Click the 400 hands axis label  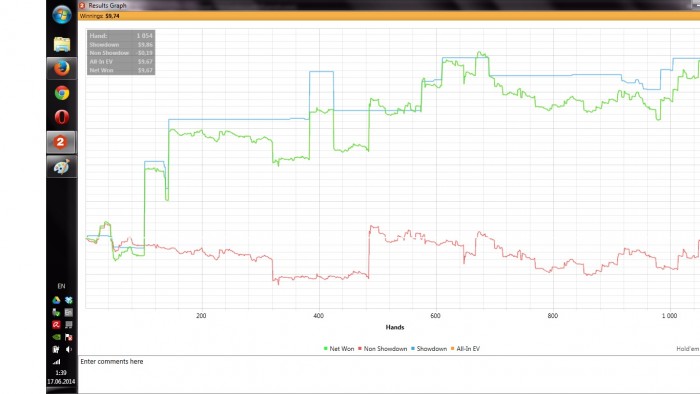point(318,316)
